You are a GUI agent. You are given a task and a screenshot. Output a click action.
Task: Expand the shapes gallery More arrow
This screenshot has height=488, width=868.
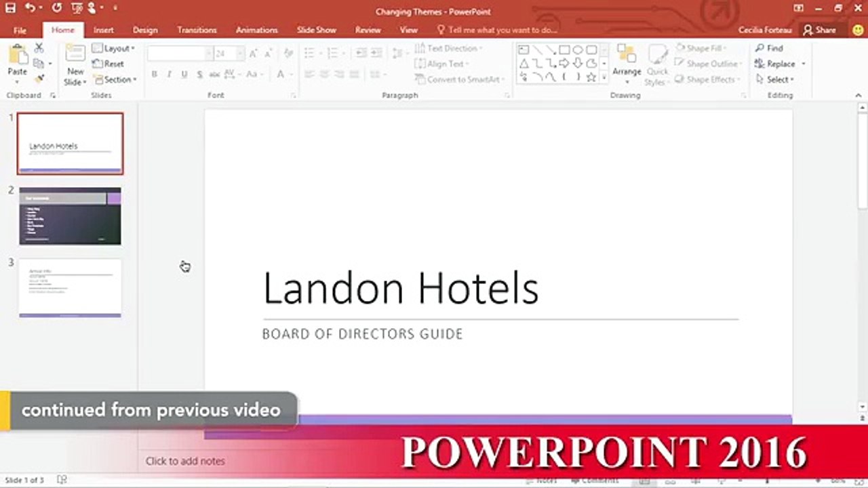[x=604, y=78]
